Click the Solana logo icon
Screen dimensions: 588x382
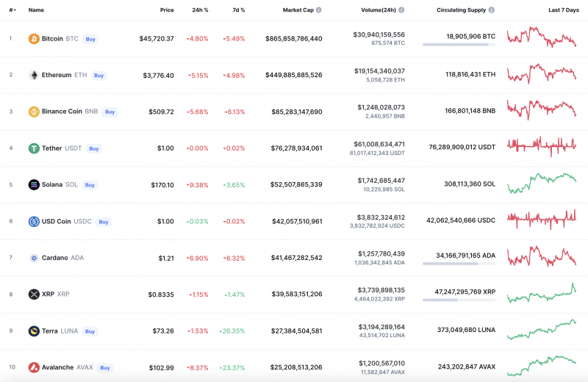point(33,185)
